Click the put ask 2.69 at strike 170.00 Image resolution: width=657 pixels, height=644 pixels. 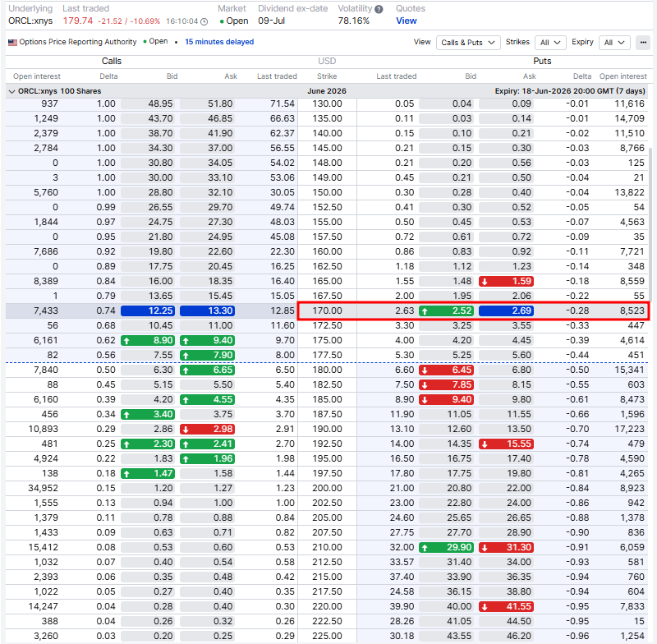[x=506, y=310]
